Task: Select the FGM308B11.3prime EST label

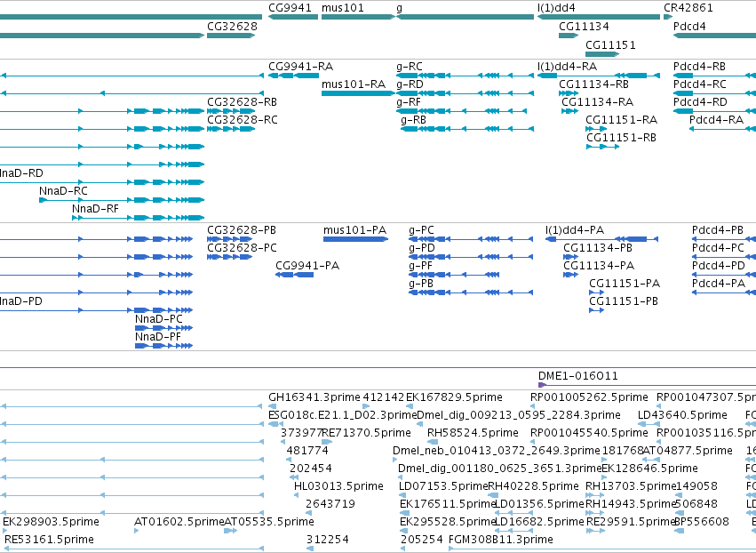Action: tap(501, 540)
